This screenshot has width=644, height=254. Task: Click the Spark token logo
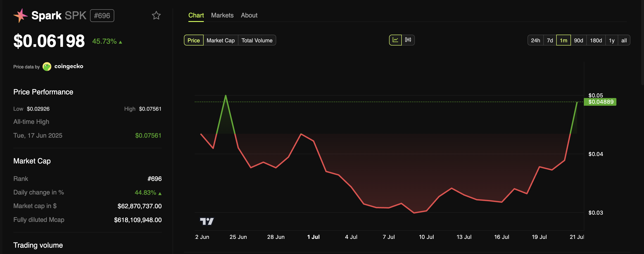(20, 16)
